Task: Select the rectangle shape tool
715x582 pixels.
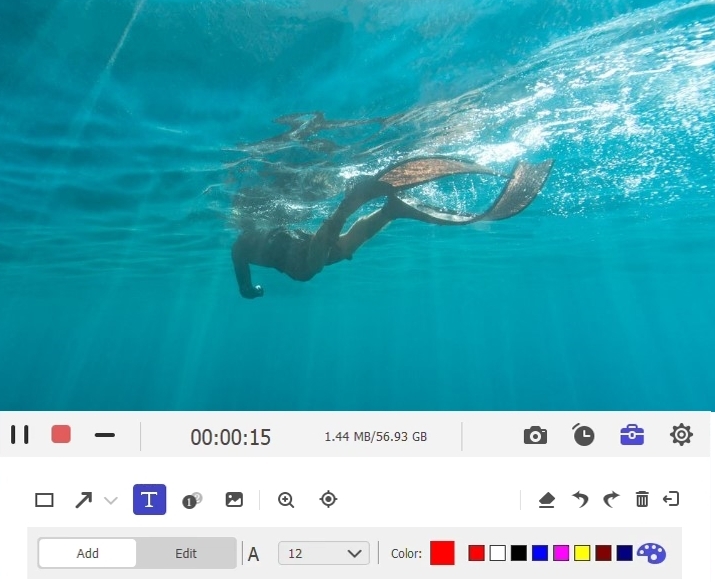Action: 44,500
